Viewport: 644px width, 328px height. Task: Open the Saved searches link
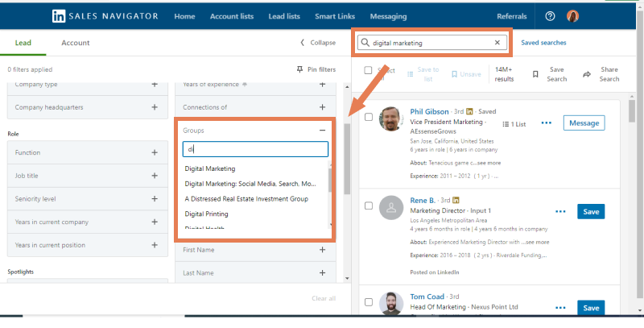coord(543,43)
